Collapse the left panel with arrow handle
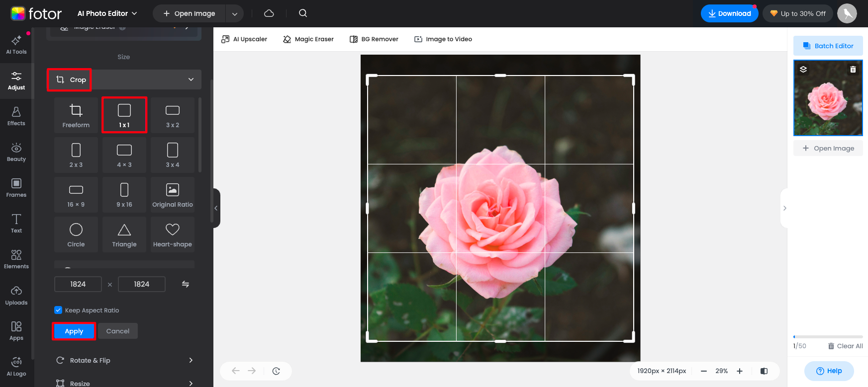Screen dimensions: 868x387 point(216,208)
